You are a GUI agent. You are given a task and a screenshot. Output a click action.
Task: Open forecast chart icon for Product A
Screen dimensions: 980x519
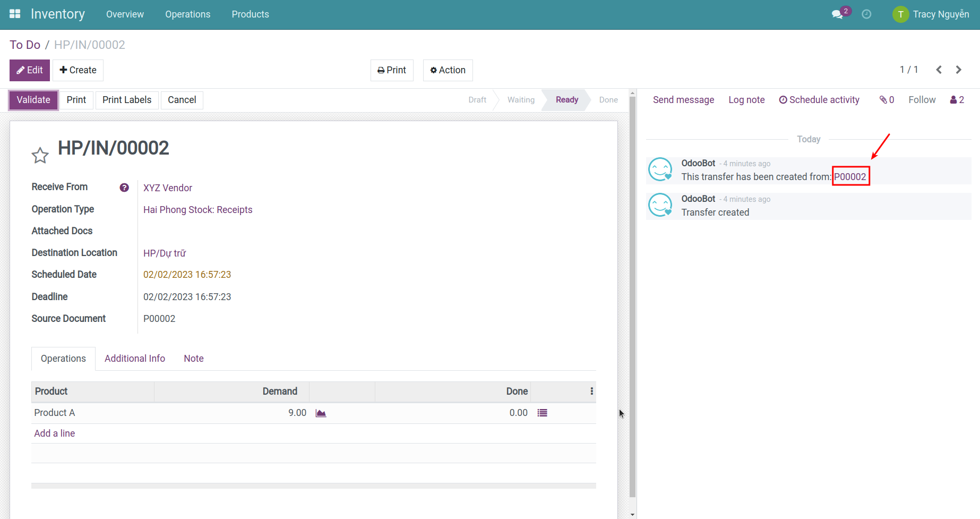321,413
